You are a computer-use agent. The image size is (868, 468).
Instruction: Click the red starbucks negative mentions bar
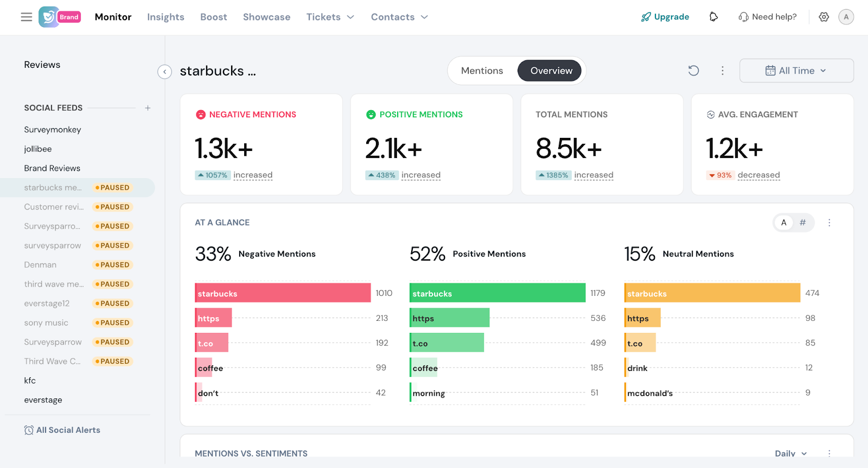coord(282,293)
